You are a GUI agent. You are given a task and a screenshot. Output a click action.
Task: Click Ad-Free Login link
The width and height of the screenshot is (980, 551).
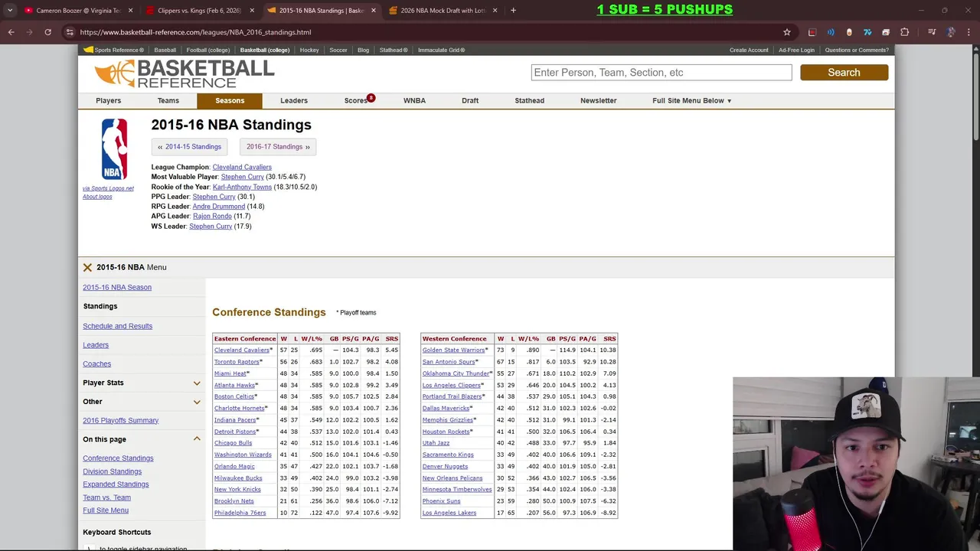pyautogui.click(x=796, y=50)
